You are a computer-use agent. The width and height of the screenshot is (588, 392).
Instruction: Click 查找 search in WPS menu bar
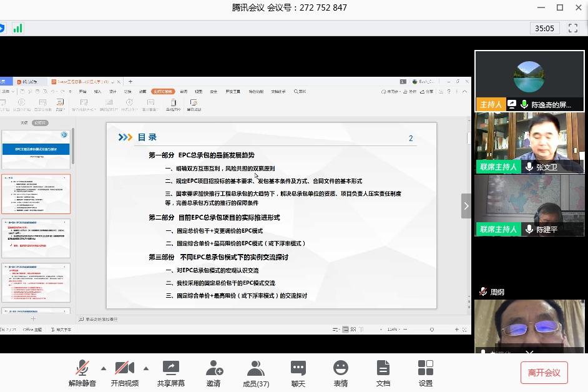click(x=300, y=92)
